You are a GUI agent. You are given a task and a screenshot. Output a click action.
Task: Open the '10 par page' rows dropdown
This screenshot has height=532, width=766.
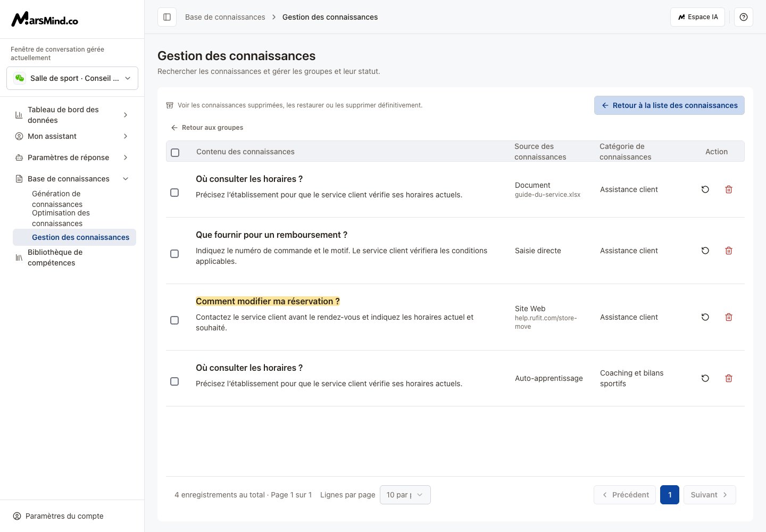click(x=405, y=495)
